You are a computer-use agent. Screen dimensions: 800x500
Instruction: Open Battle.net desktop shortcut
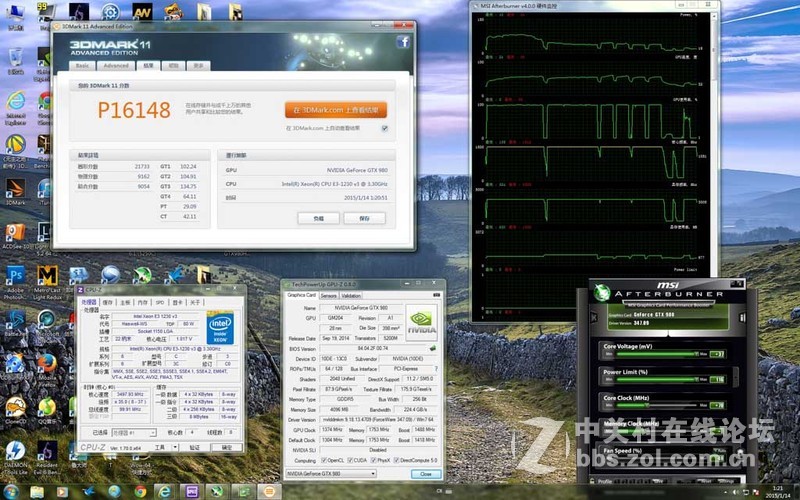(15, 320)
